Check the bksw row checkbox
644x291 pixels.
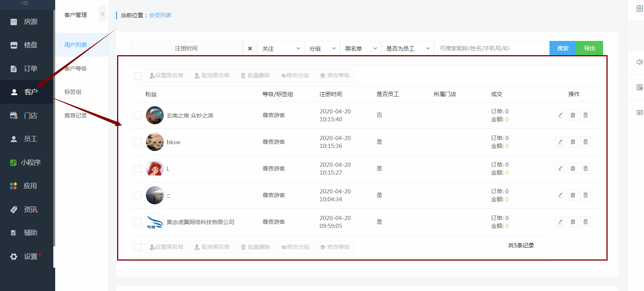pyautogui.click(x=138, y=142)
